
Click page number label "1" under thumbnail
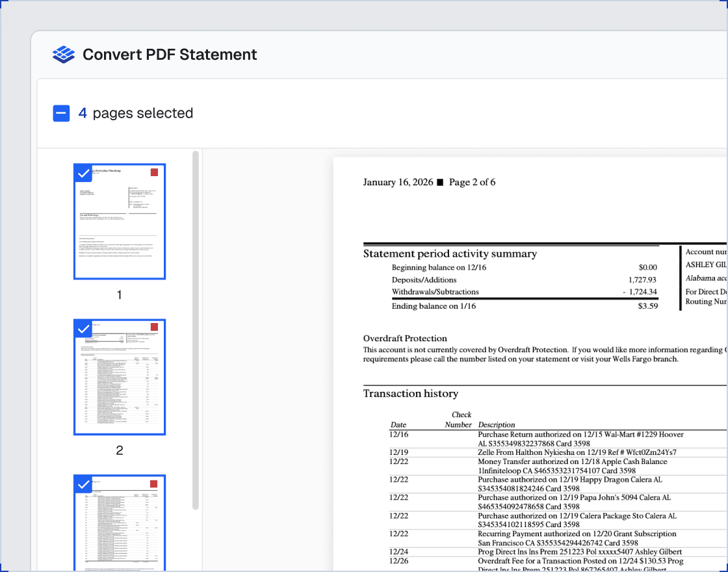[120, 295]
